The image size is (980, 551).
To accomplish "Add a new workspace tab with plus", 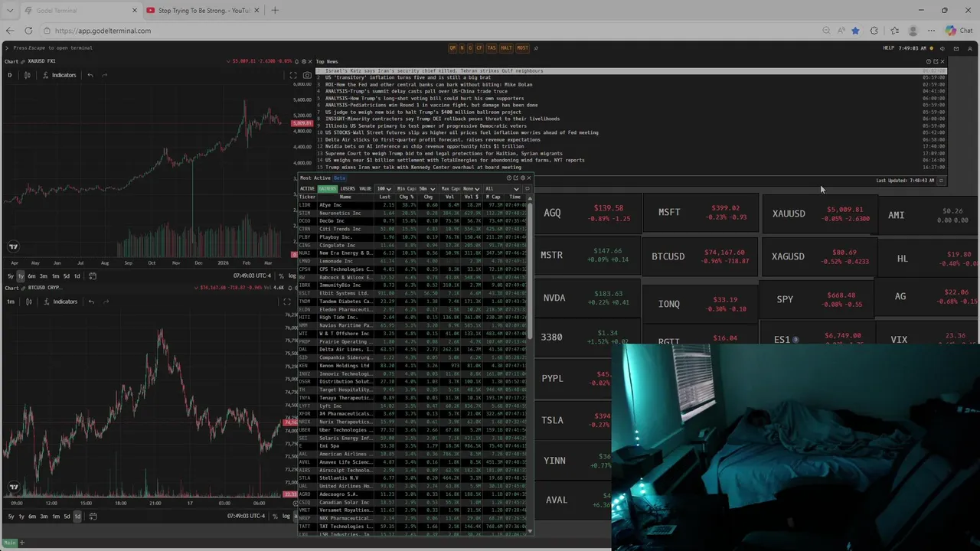I will click(x=21, y=543).
